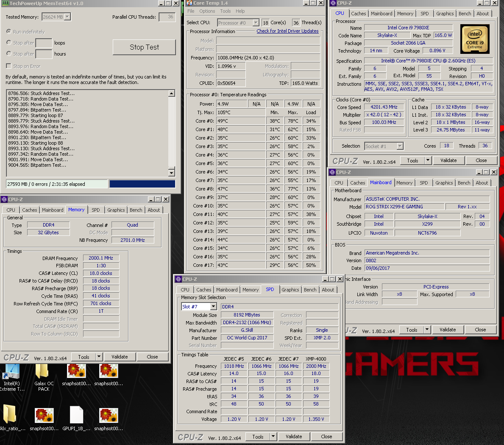
Task: Click CPU-Z Memory window title icon
Action: click(x=4, y=199)
